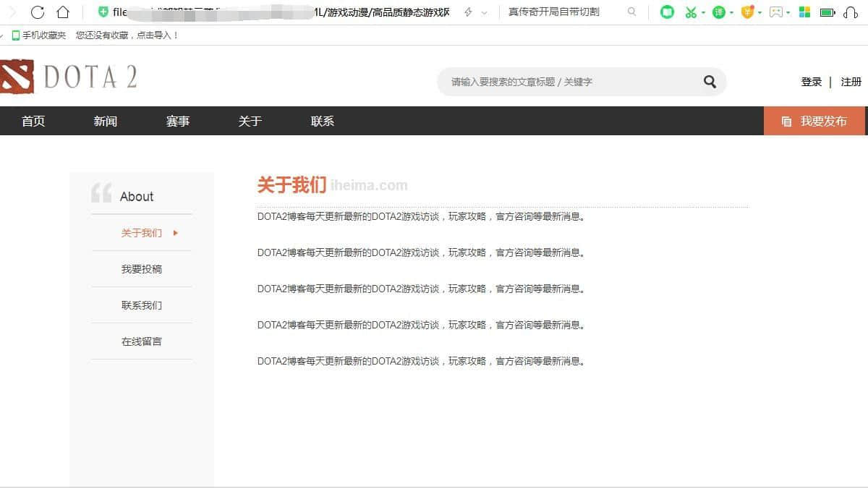868x489 pixels.
Task: Click the green translate (译) icon
Action: tap(718, 12)
